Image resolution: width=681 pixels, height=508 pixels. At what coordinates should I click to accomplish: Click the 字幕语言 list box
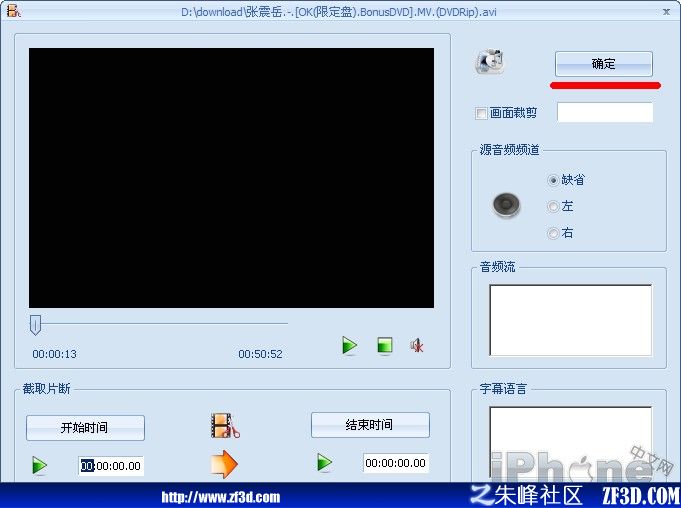[x=571, y=443]
